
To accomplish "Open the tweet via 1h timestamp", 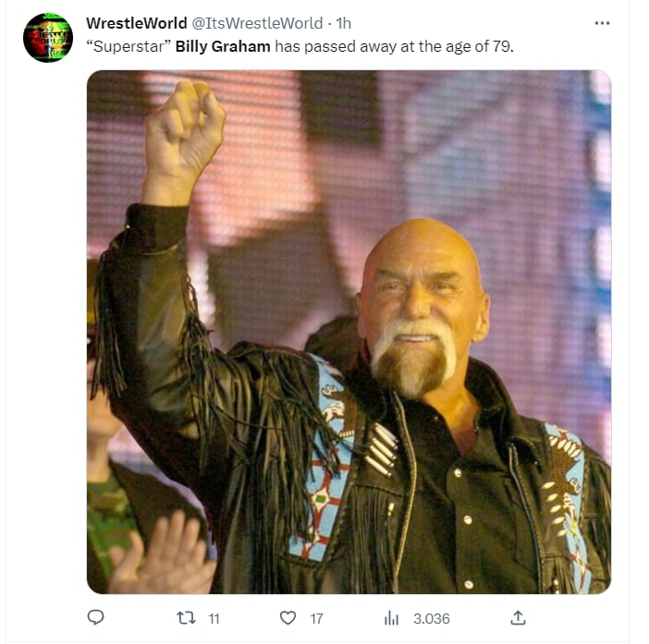I will point(343,23).
